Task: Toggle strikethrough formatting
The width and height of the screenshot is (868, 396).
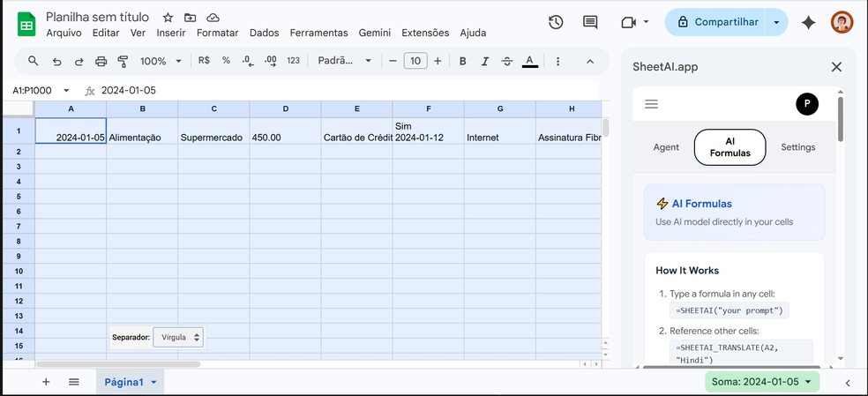Action: click(507, 61)
